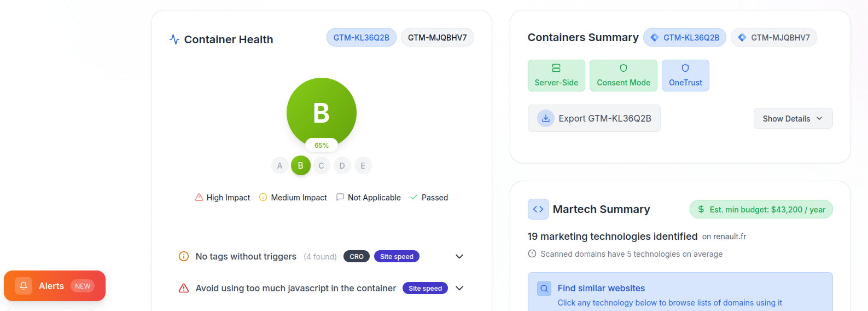Screen dimensions: 868x311
Task: Click the magnifier icon beside Find similar websites
Action: pos(544,289)
